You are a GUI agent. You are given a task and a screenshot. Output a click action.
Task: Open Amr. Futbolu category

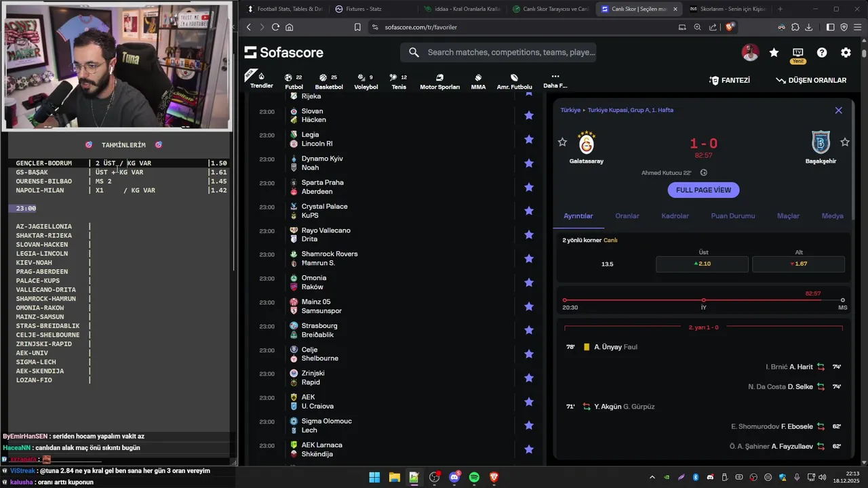tap(514, 81)
